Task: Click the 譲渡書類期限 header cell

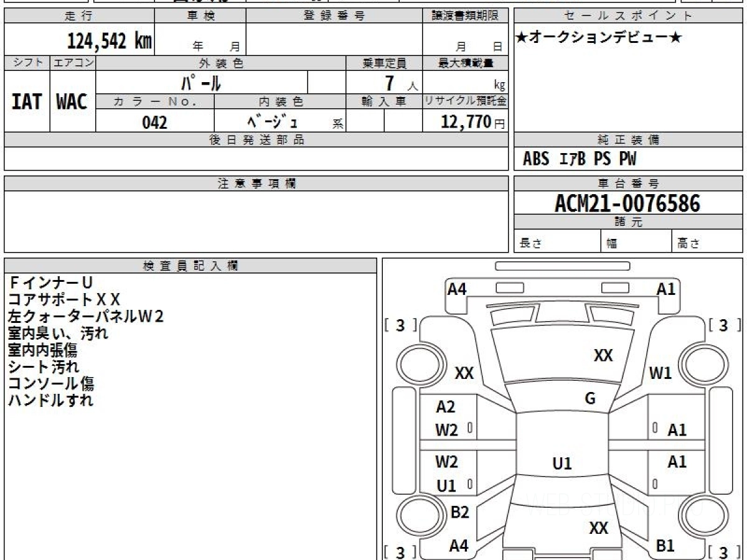Action: coord(466,17)
